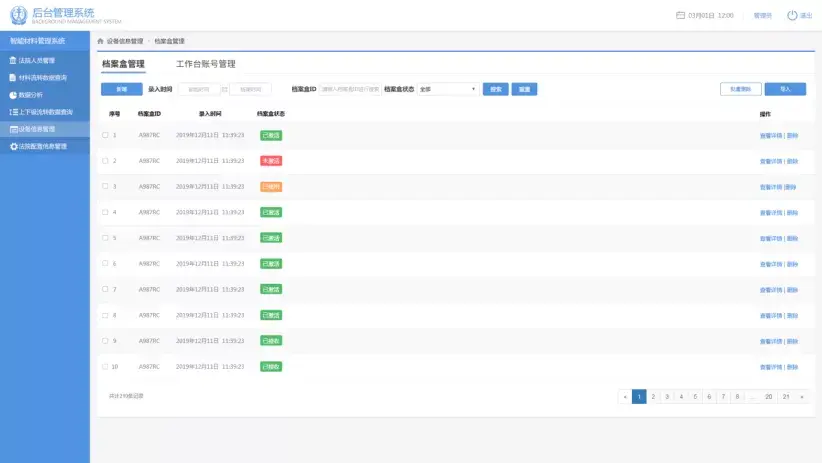Select page 20 in pagination
Image resolution: width=822 pixels, height=463 pixels.
pos(769,397)
